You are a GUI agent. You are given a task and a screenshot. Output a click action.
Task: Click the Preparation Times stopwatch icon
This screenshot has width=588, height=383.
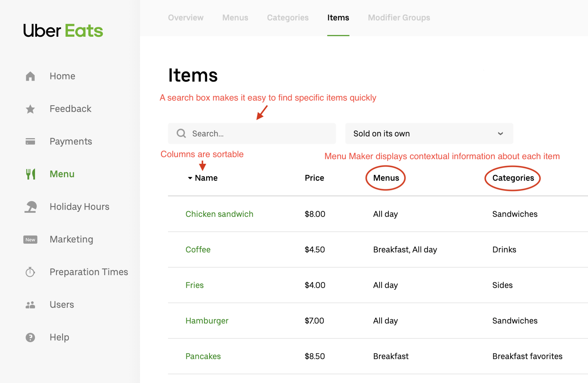click(30, 272)
